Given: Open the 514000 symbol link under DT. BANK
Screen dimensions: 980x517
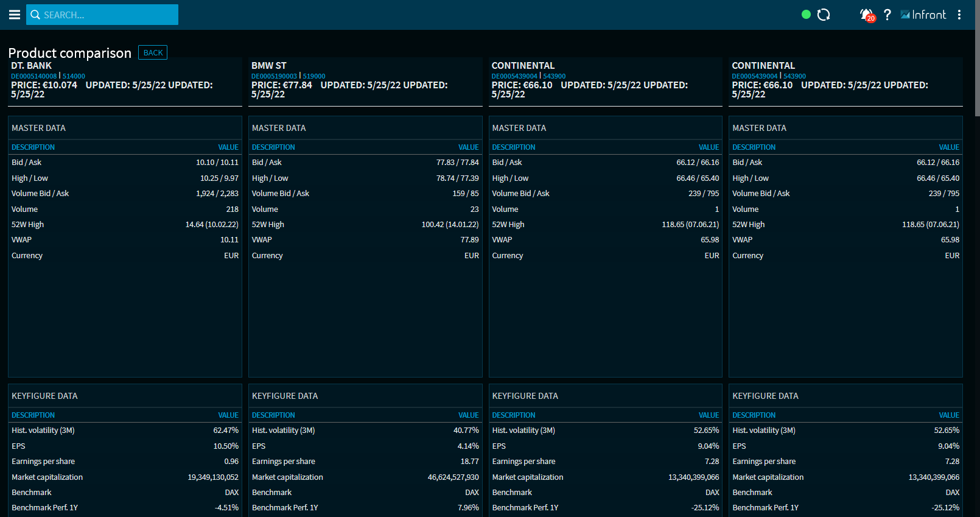Looking at the screenshot, I should [74, 76].
